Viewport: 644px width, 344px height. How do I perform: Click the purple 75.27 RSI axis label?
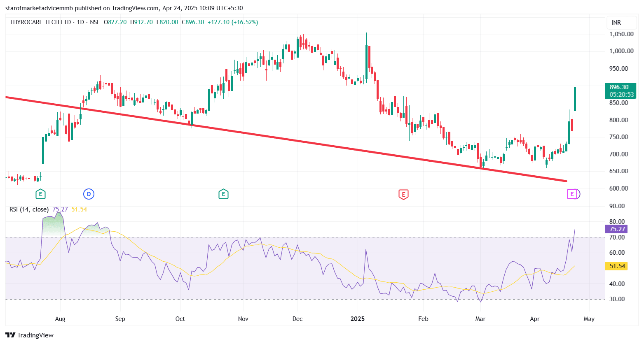tap(617, 229)
